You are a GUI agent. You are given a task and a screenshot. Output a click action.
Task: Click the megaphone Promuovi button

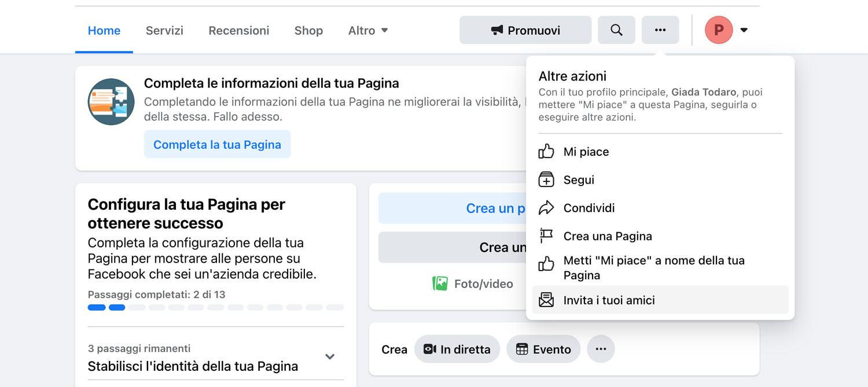coord(525,30)
